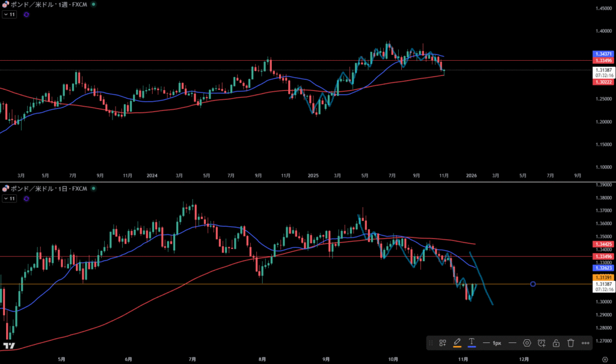
Task: Click daily chart symbol title ポンド/米ドル 1日
Action: coord(48,189)
